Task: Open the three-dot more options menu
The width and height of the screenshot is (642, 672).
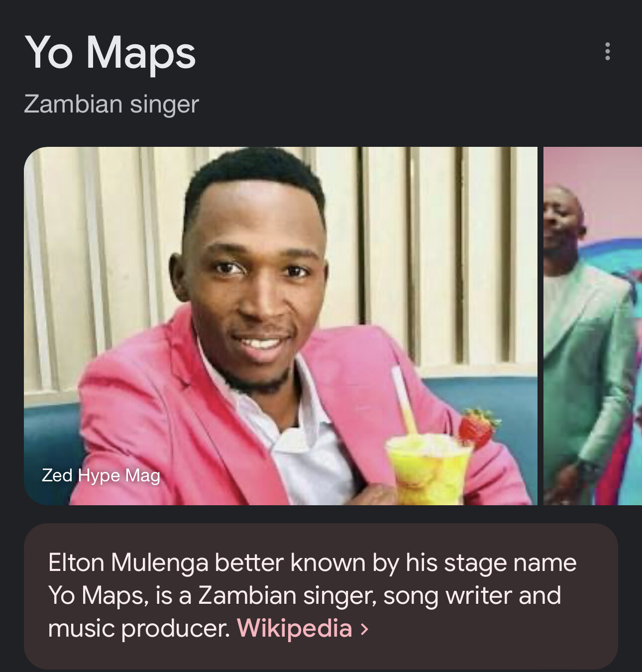Action: (x=607, y=51)
